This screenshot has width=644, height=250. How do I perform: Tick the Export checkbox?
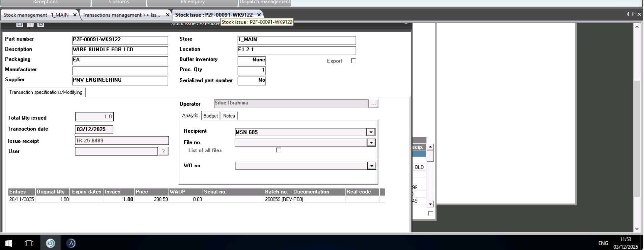point(353,61)
